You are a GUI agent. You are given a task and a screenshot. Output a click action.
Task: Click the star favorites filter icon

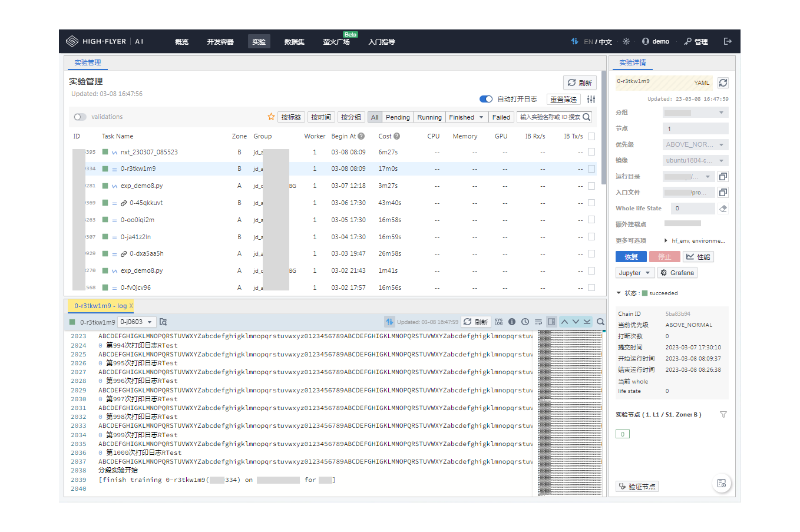pyautogui.click(x=271, y=117)
